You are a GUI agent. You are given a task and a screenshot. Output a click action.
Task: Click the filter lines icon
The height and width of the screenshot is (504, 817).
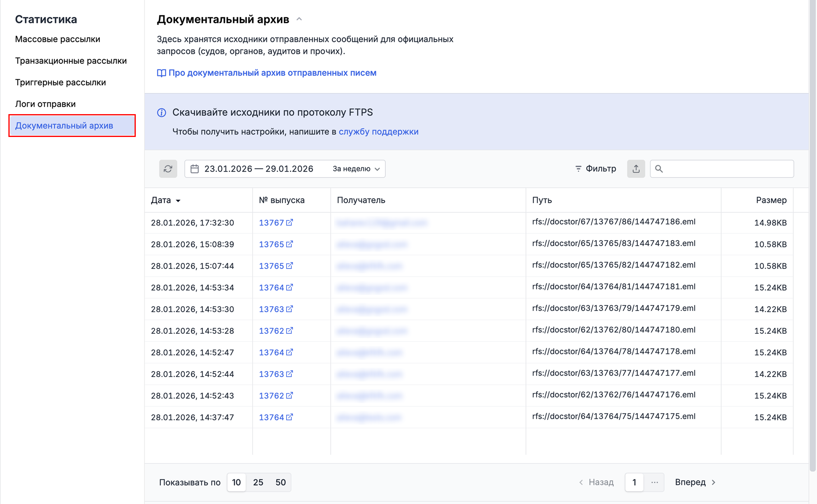click(578, 169)
